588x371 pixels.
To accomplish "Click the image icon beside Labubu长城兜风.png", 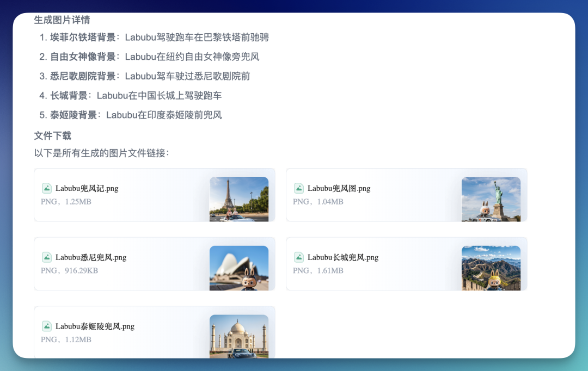I will pyautogui.click(x=298, y=257).
